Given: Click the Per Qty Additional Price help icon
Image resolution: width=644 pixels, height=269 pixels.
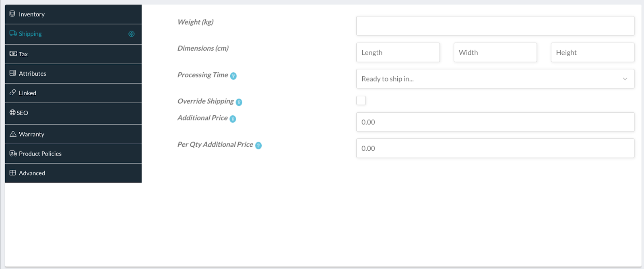Looking at the screenshot, I should tap(258, 146).
